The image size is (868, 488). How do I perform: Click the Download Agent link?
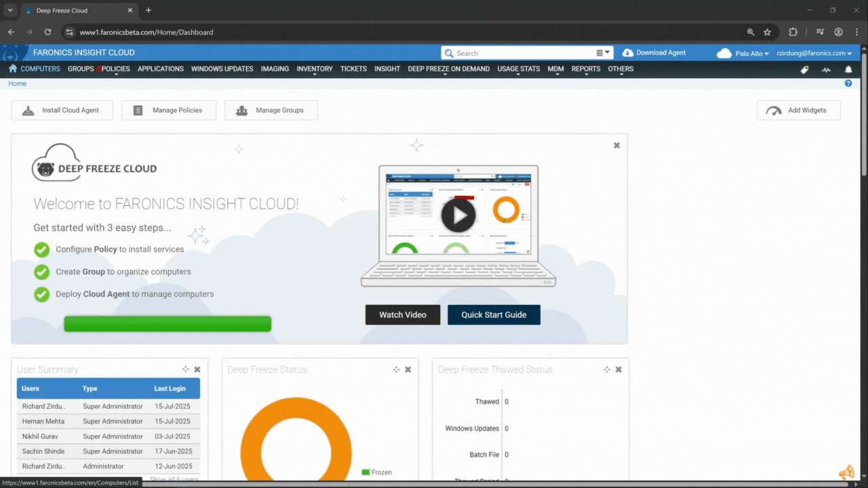(654, 53)
